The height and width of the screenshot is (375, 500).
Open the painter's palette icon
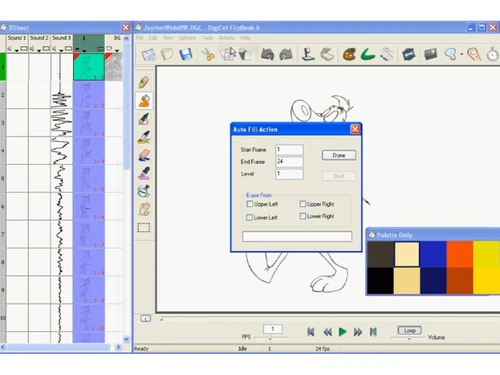[349, 54]
